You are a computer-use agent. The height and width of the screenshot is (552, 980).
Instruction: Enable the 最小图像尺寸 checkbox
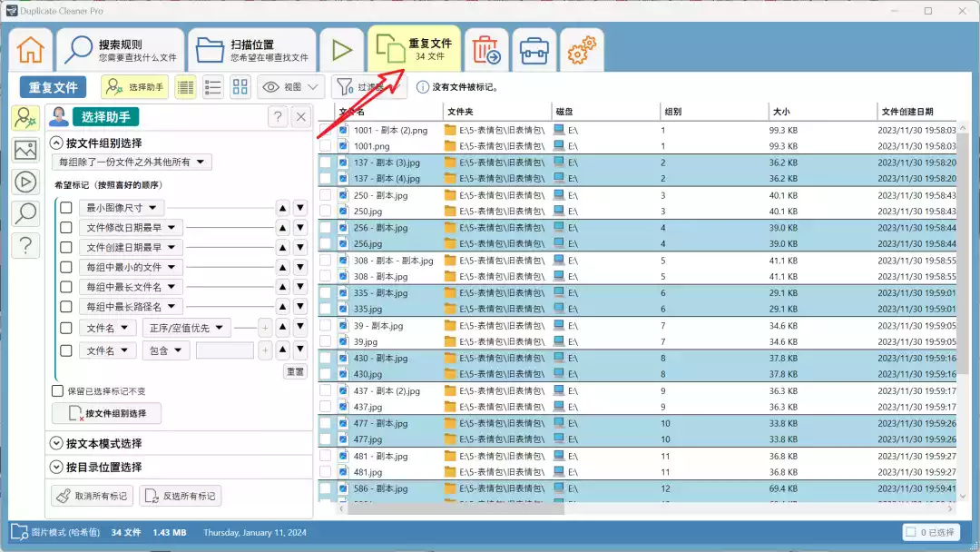(66, 208)
